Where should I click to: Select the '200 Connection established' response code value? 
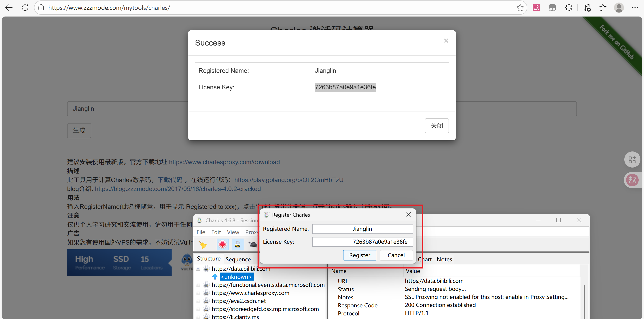440,305
